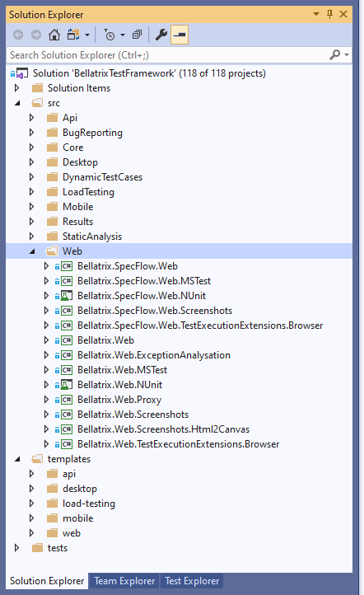Viewport: 364px width, 595px height.
Task: Click the tests folder icon
Action: (x=37, y=548)
